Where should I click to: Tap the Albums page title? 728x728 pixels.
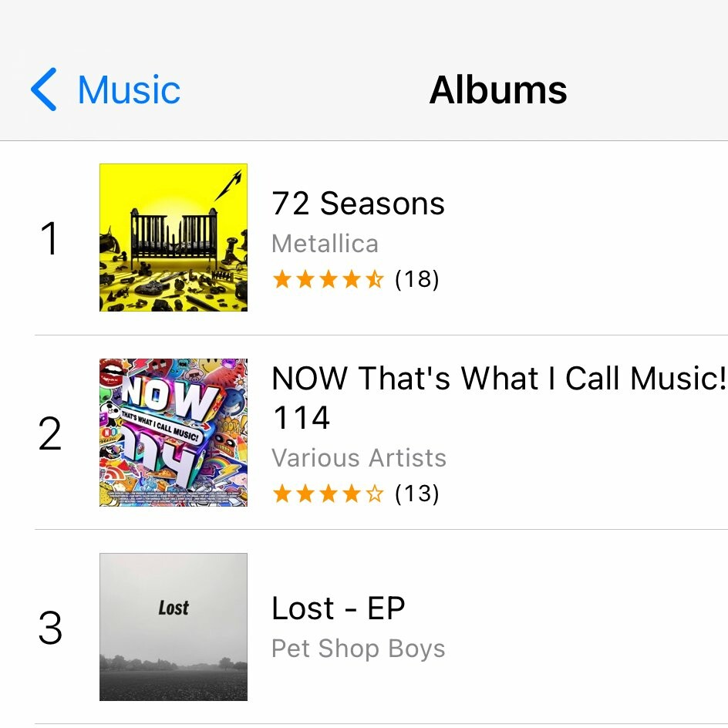pos(498,89)
